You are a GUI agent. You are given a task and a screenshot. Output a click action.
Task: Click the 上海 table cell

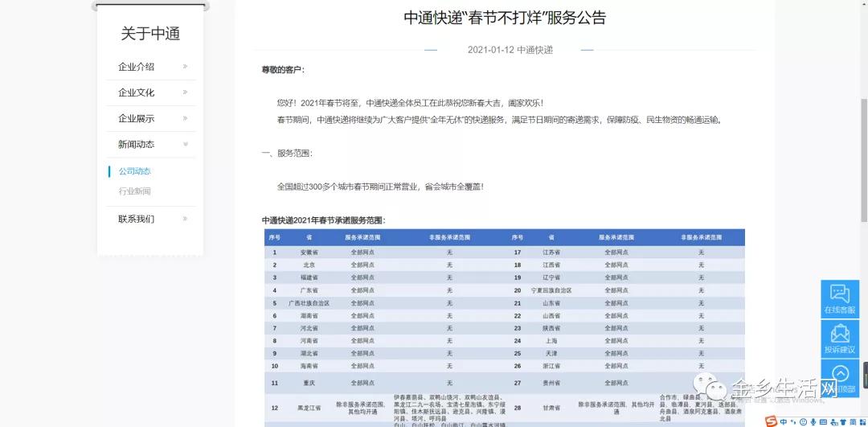tap(551, 341)
